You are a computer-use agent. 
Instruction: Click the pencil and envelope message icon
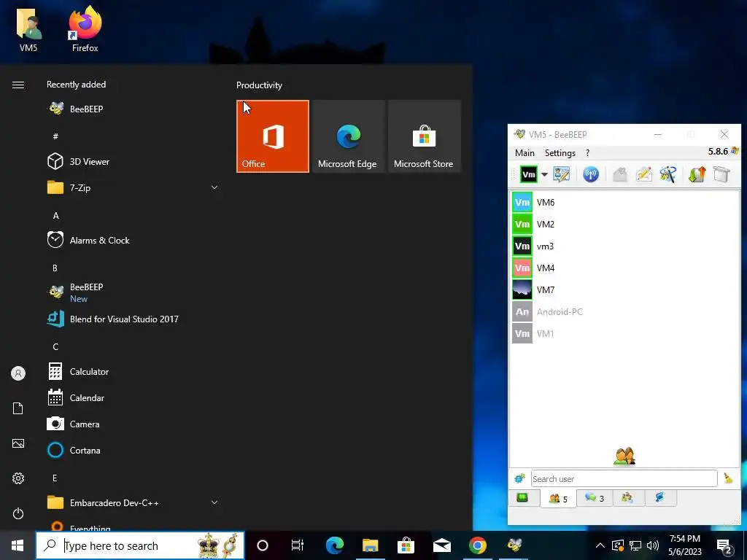pyautogui.click(x=643, y=174)
